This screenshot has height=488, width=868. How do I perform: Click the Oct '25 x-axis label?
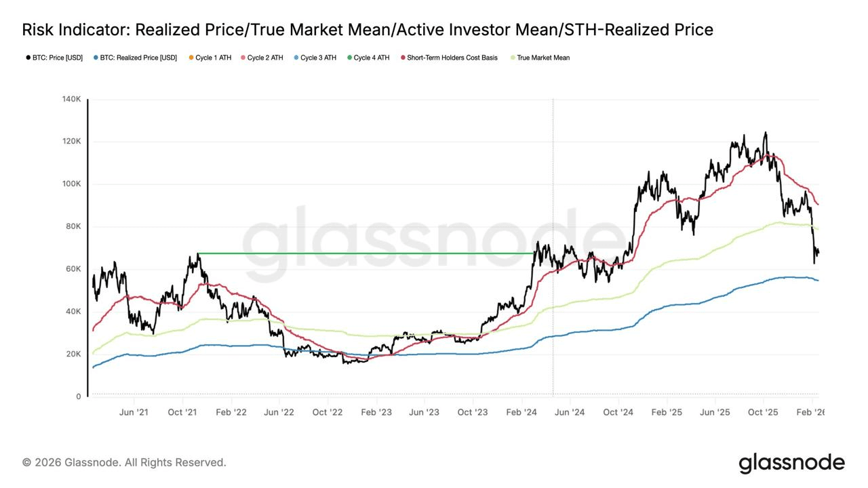coord(763,412)
